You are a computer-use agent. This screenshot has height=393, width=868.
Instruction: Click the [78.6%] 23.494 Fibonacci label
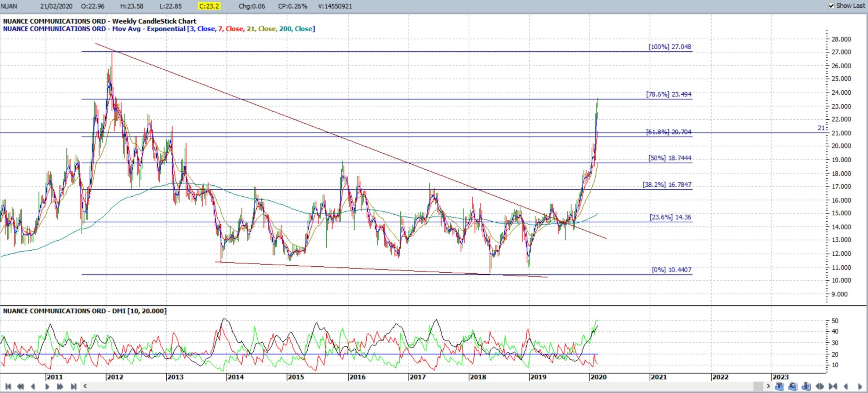pyautogui.click(x=669, y=94)
